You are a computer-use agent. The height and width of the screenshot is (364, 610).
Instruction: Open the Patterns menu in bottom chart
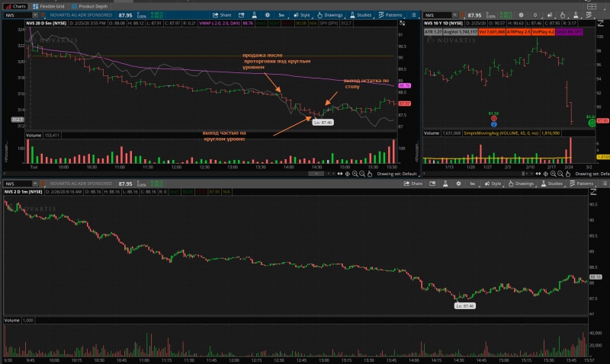[582, 184]
